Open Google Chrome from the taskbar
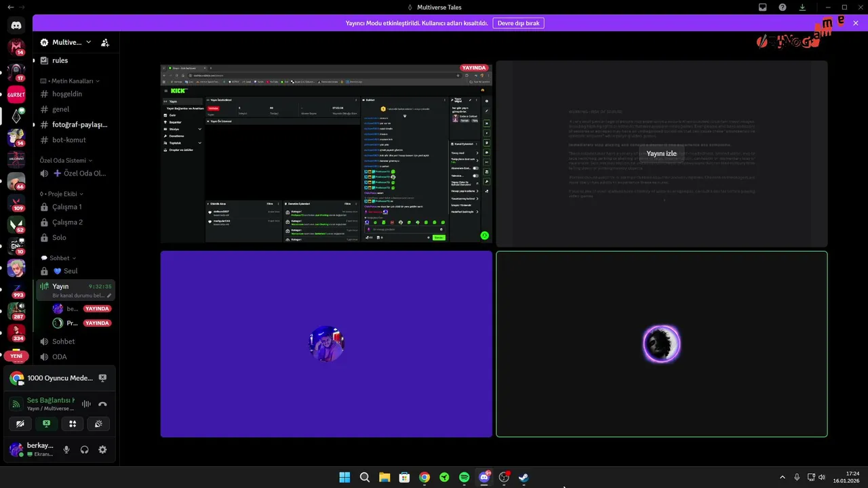The image size is (868, 488). pos(424,477)
